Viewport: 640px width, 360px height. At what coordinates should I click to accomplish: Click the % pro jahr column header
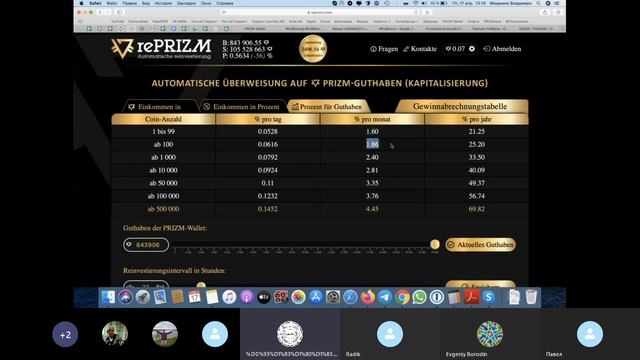(x=477, y=119)
